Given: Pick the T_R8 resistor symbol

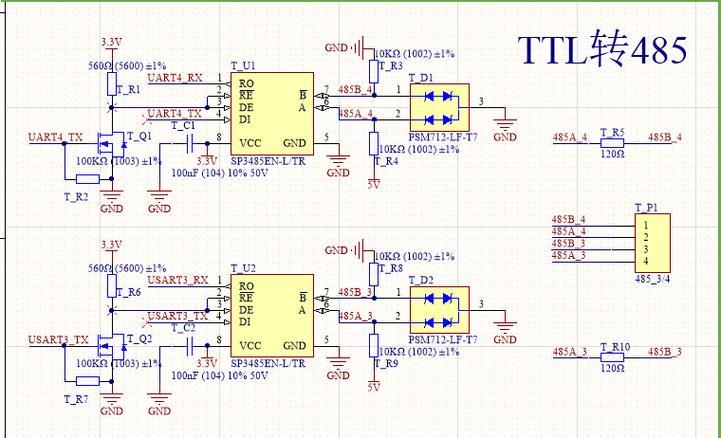Looking at the screenshot, I should [374, 274].
